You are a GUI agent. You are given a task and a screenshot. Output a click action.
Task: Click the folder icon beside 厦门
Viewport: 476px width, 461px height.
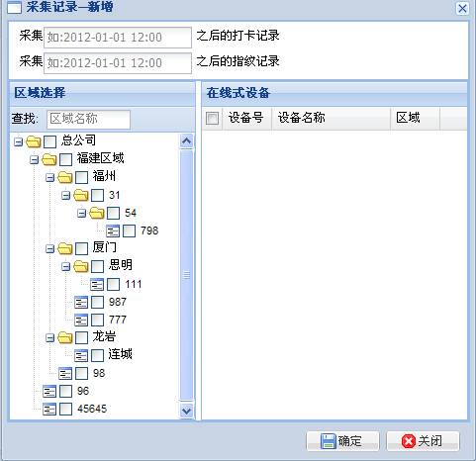(x=65, y=248)
